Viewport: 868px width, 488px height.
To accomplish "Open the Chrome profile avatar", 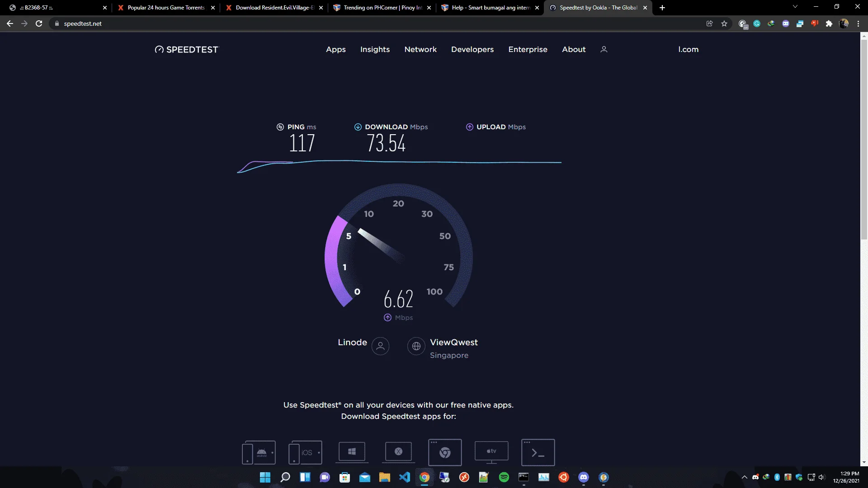I will click(x=844, y=23).
